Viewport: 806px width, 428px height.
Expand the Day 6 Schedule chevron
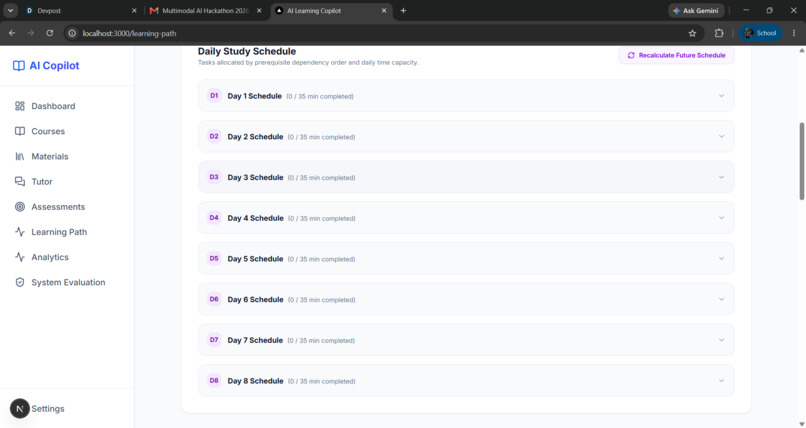point(721,299)
